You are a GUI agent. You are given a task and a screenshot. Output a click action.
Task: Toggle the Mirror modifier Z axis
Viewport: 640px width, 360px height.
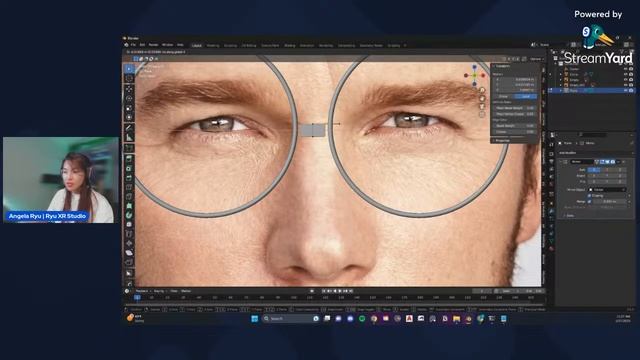(x=620, y=169)
